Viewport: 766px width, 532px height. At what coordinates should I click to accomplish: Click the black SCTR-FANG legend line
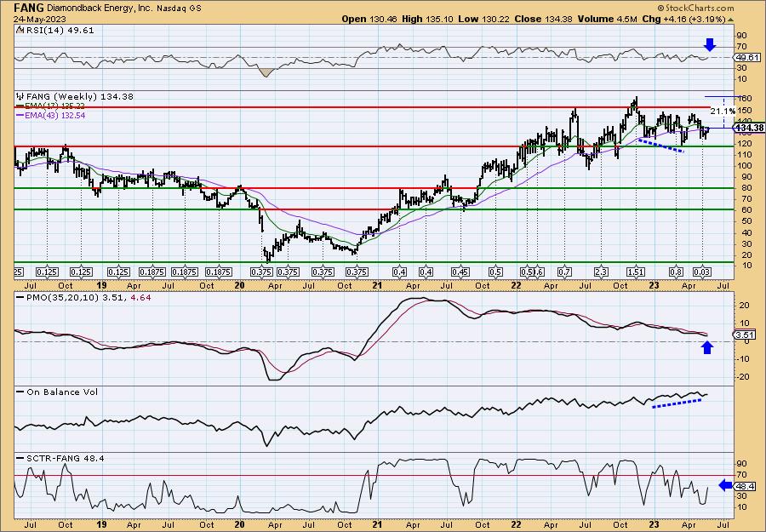coord(20,458)
